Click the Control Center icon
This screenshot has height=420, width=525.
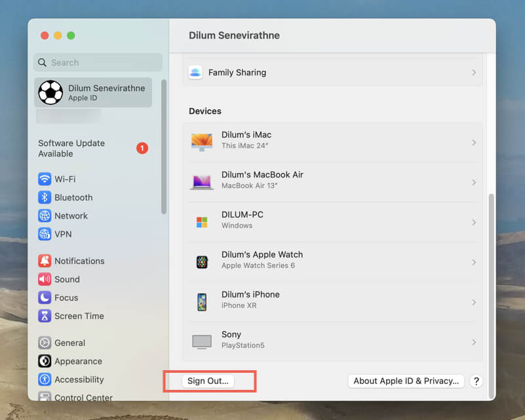coord(45,396)
